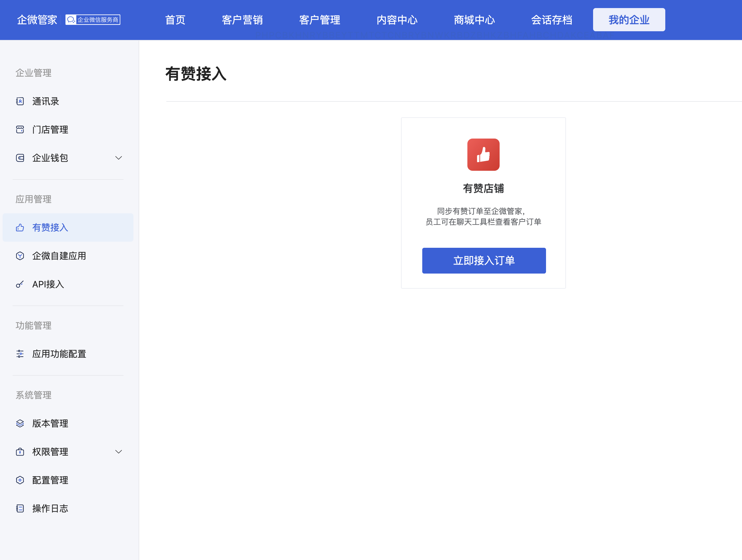Click the 企微管家 logo
742x560 pixels.
[37, 20]
